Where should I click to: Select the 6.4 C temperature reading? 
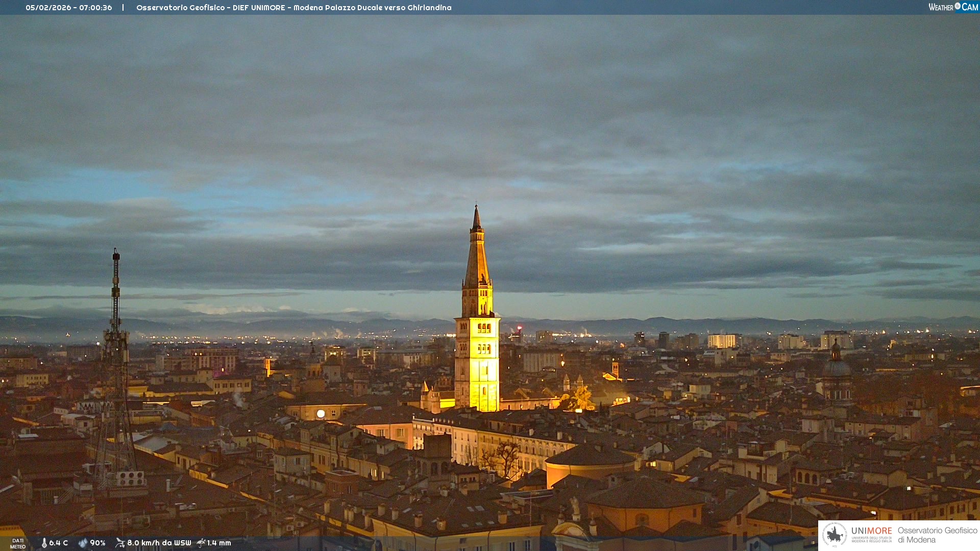click(x=58, y=543)
